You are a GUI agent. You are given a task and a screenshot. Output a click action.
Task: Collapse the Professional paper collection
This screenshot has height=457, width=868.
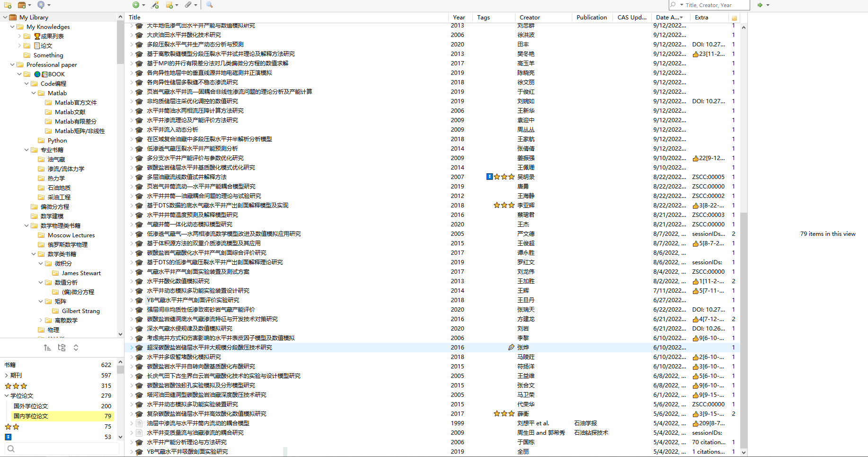click(12, 64)
